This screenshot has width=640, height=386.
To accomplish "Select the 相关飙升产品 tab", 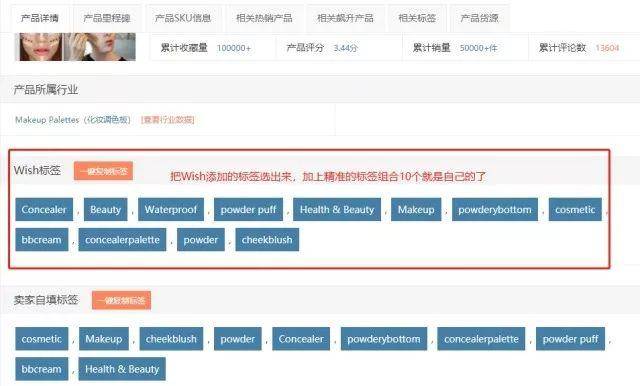I will tap(345, 18).
